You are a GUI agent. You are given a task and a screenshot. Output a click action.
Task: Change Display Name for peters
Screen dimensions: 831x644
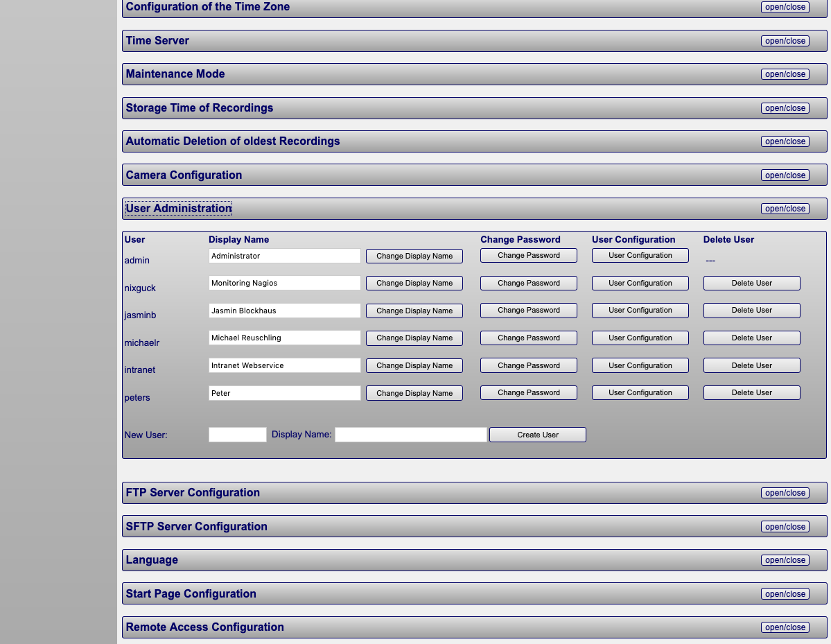click(414, 393)
